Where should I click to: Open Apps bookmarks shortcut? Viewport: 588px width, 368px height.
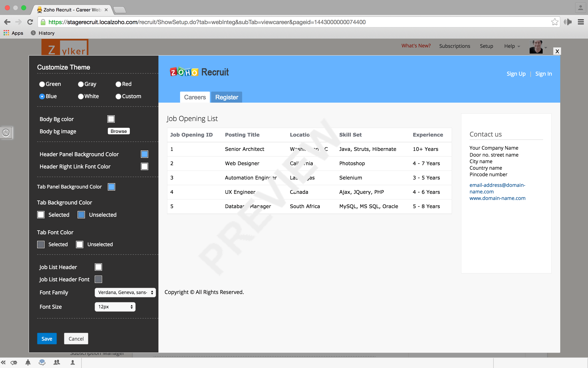[x=13, y=33]
